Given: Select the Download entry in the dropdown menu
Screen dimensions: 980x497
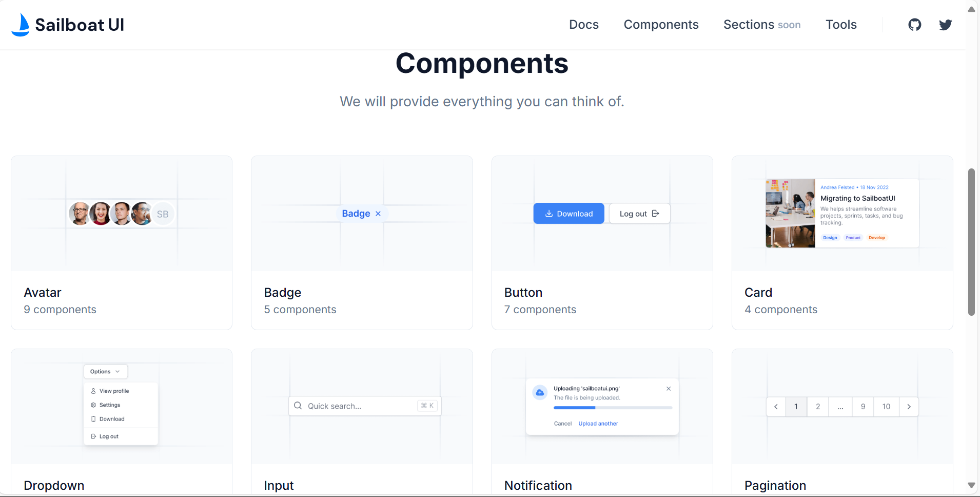Looking at the screenshot, I should pos(121,419).
